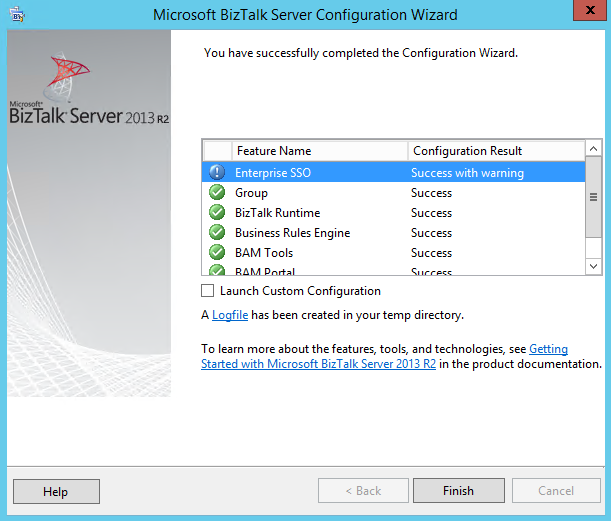Click the BAM Tools green check icon
The image size is (611, 521).
click(x=217, y=253)
